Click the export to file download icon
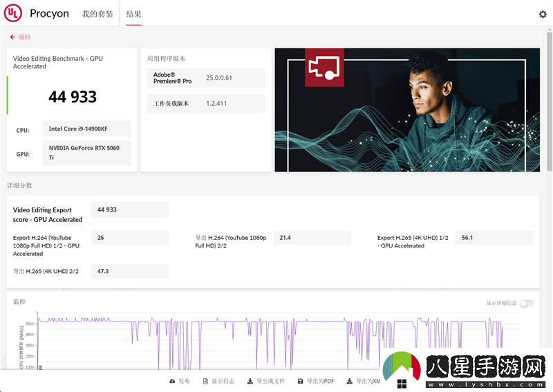The height and width of the screenshot is (392, 553). click(x=250, y=381)
